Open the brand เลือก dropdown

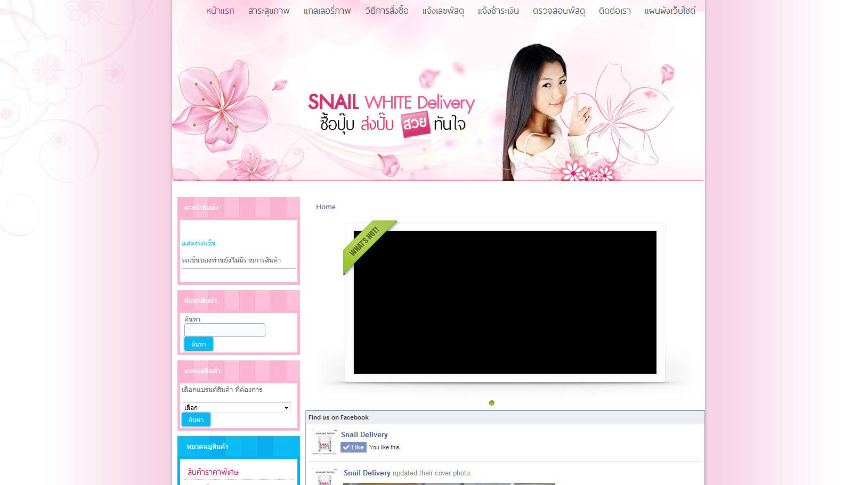(x=236, y=407)
